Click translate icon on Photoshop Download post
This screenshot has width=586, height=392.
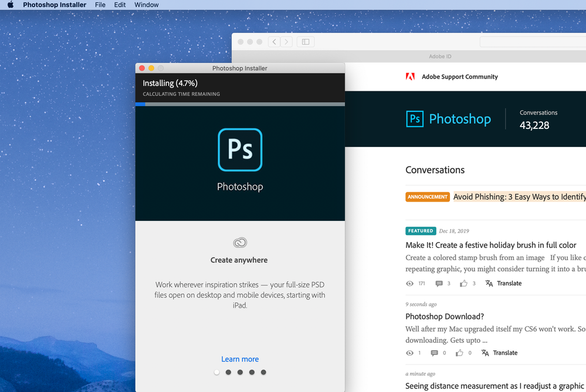(485, 353)
